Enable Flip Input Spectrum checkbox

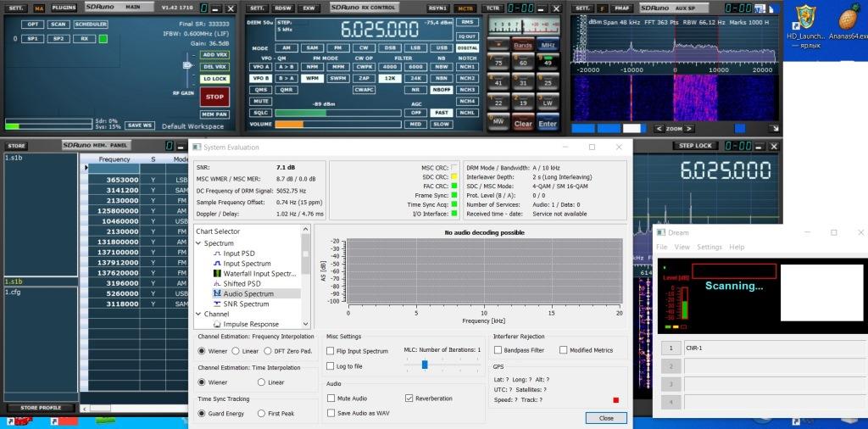331,350
